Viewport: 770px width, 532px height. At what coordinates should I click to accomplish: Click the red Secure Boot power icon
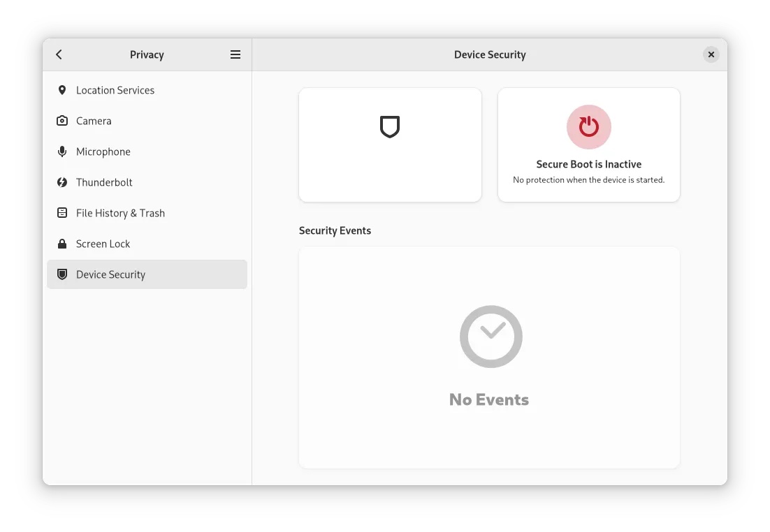[588, 127]
